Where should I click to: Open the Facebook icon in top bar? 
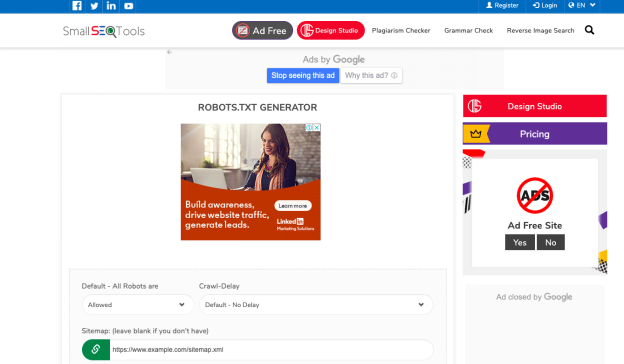pyautogui.click(x=77, y=6)
